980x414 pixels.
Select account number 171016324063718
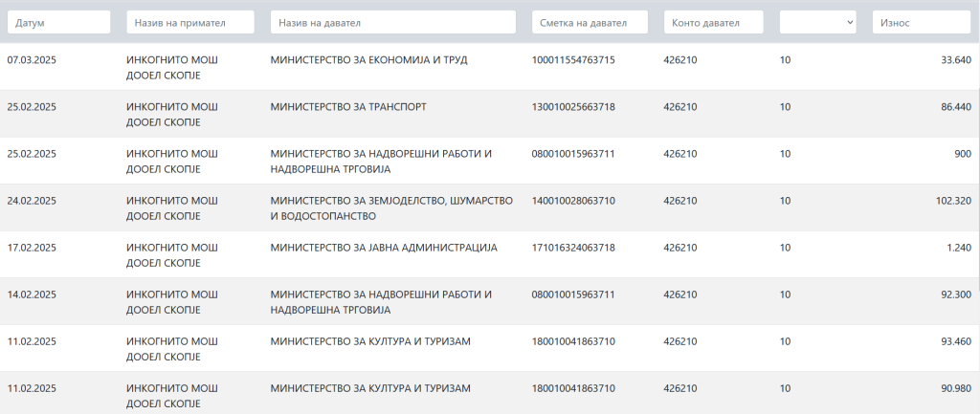573,248
